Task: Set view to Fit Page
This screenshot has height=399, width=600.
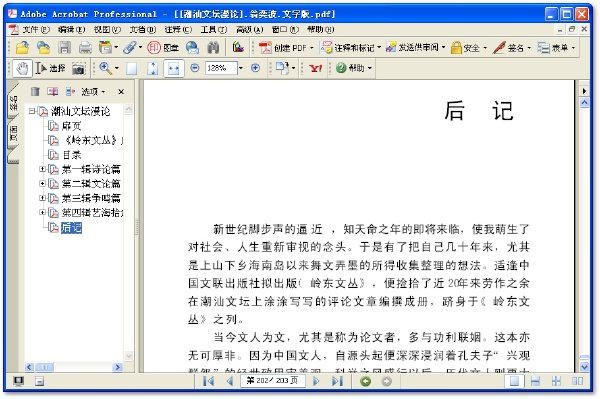Action: click(x=153, y=68)
